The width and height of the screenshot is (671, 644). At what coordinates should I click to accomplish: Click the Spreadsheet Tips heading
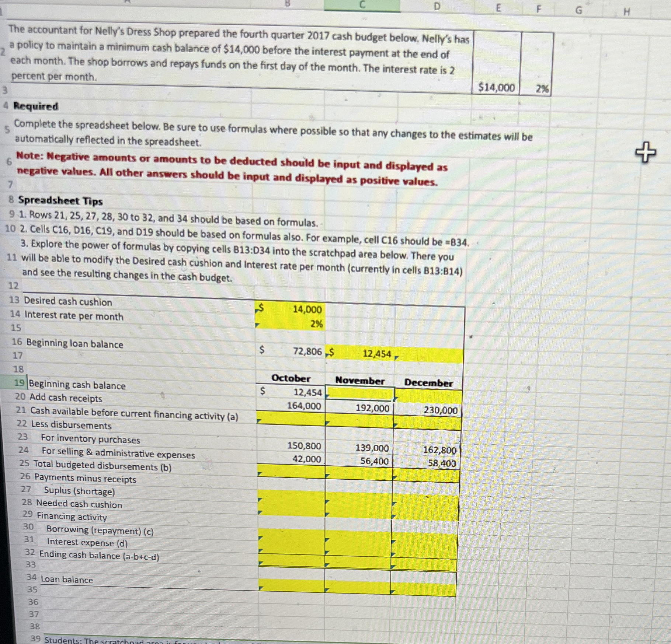coord(60,201)
